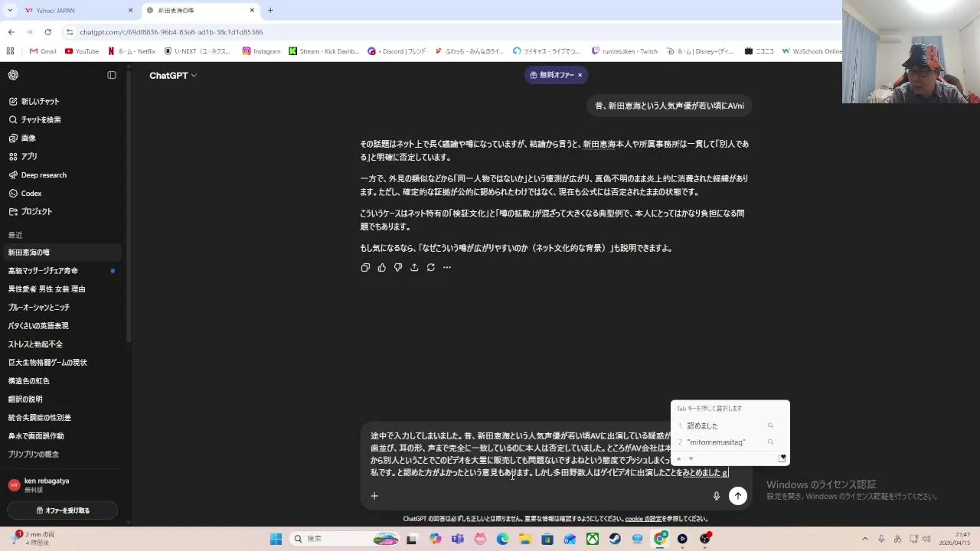
Task: Send the message with the up-arrow button
Action: pos(737,496)
